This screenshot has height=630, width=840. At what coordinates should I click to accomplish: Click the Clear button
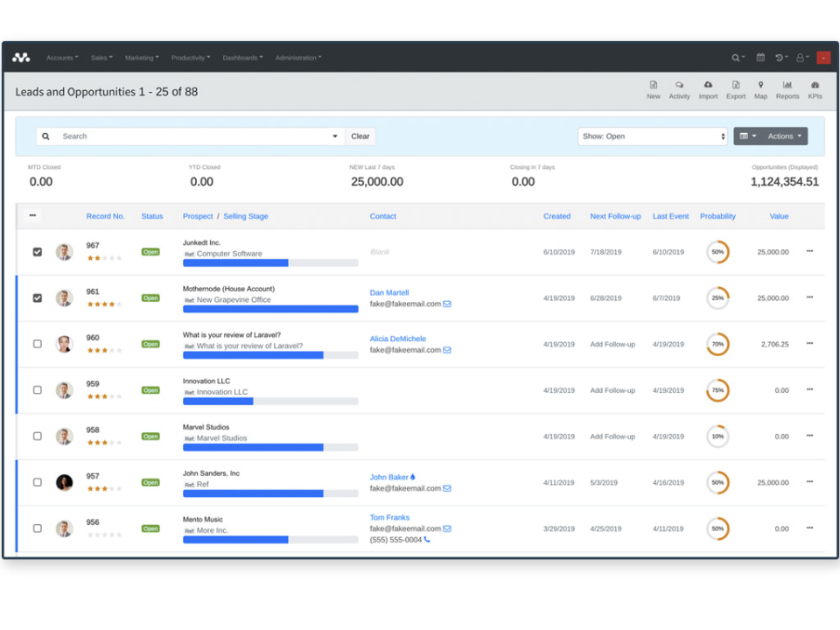click(360, 136)
